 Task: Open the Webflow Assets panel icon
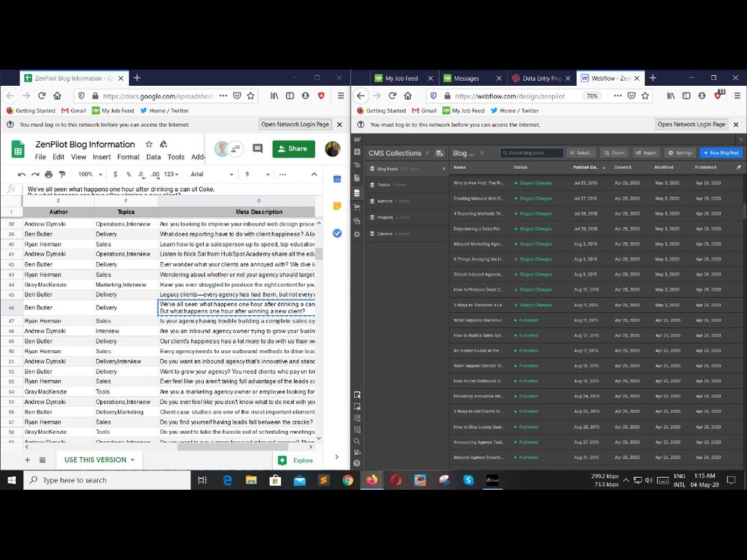(357, 220)
